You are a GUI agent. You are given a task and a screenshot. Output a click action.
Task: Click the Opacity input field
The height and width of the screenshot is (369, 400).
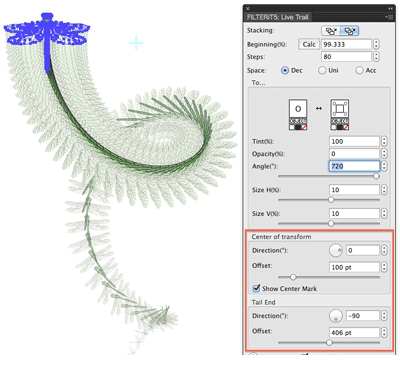[x=354, y=154]
